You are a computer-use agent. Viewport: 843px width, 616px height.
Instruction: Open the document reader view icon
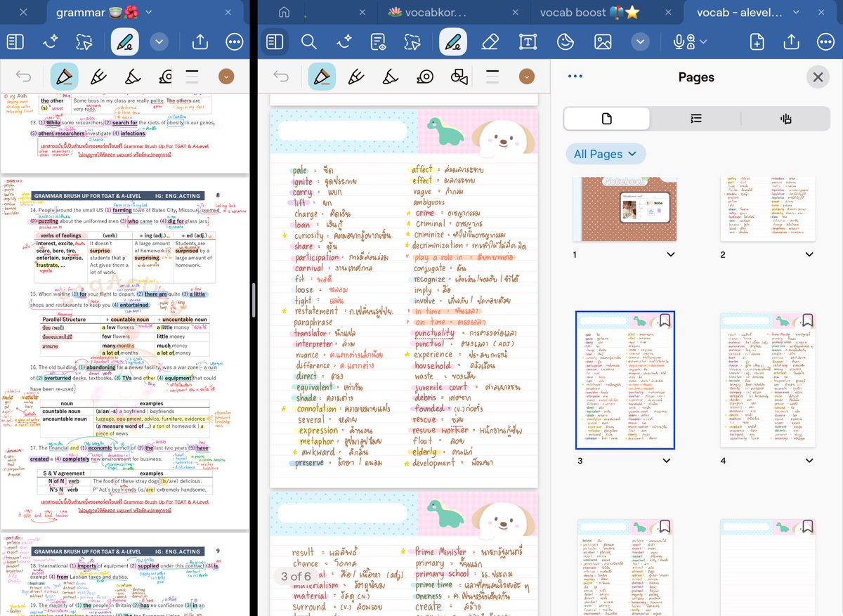coord(378,42)
